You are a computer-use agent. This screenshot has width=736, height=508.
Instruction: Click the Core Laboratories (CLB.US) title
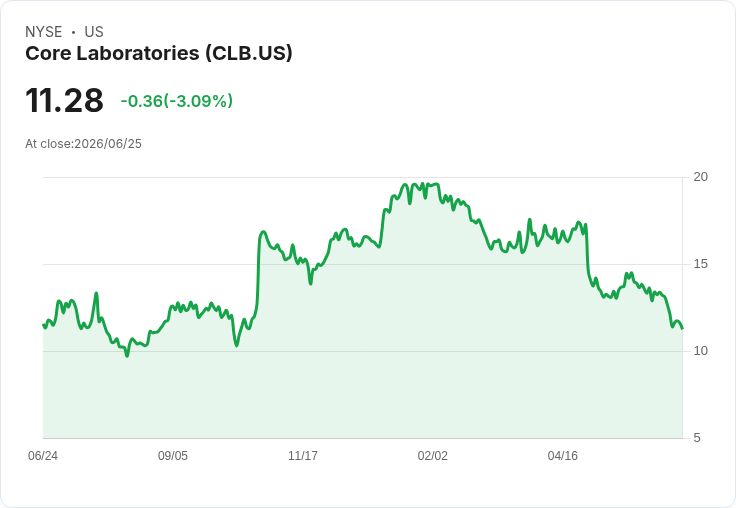coord(159,53)
